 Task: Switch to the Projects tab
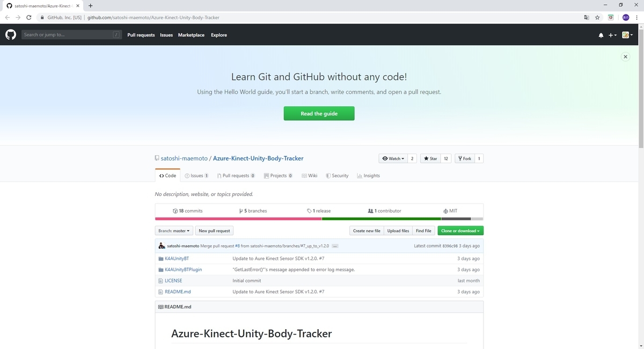[278, 176]
